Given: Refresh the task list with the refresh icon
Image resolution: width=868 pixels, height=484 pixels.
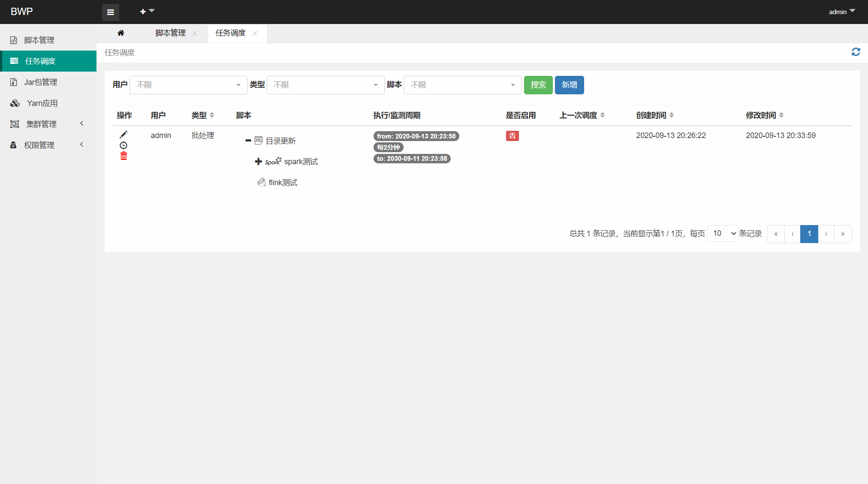Looking at the screenshot, I should click(x=856, y=52).
